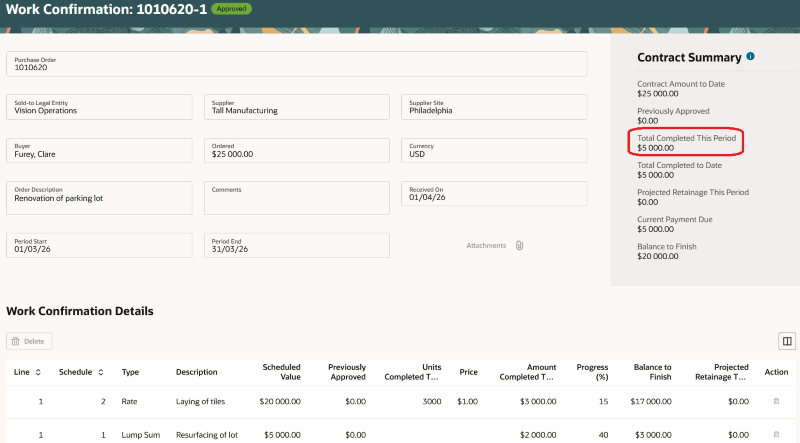This screenshot has width=800, height=443.
Task: Click the Progress (%) column header
Action: pyautogui.click(x=592, y=372)
